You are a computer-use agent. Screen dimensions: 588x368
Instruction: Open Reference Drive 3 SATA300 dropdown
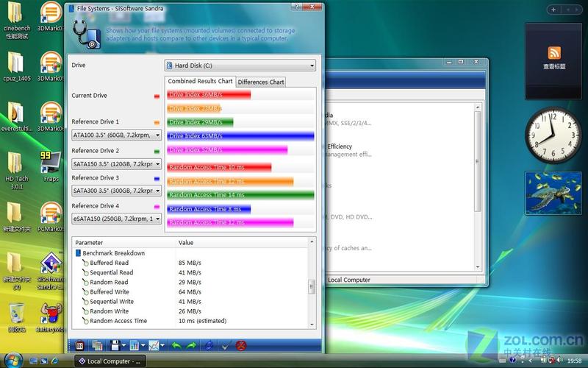pos(117,191)
